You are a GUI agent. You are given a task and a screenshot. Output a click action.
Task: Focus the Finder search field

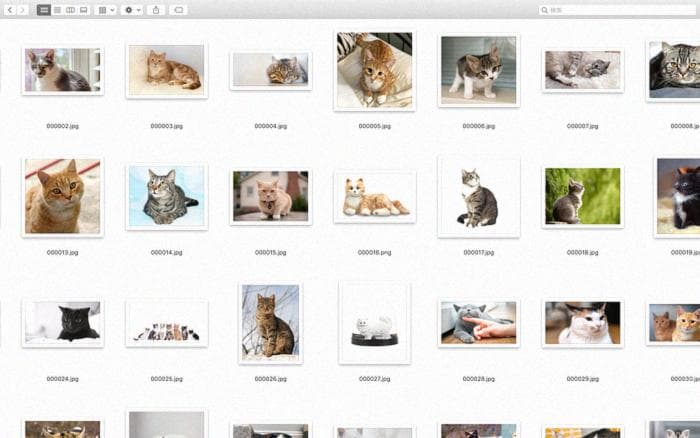click(x=618, y=10)
